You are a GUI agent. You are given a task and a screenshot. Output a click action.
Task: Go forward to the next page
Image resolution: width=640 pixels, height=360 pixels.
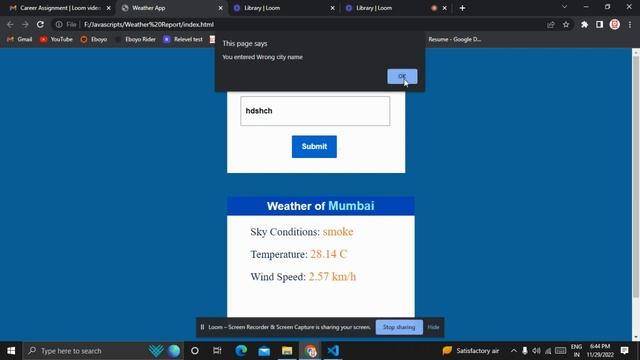click(25, 24)
